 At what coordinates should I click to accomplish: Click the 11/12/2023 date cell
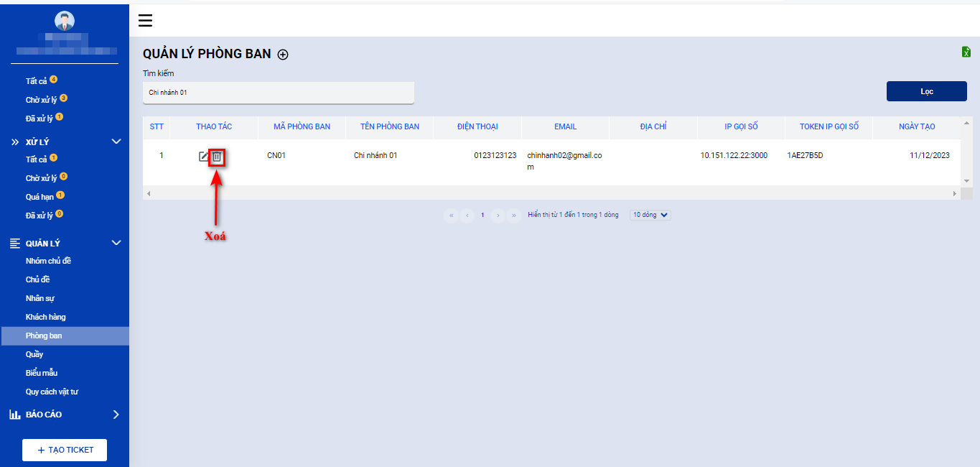(x=930, y=155)
